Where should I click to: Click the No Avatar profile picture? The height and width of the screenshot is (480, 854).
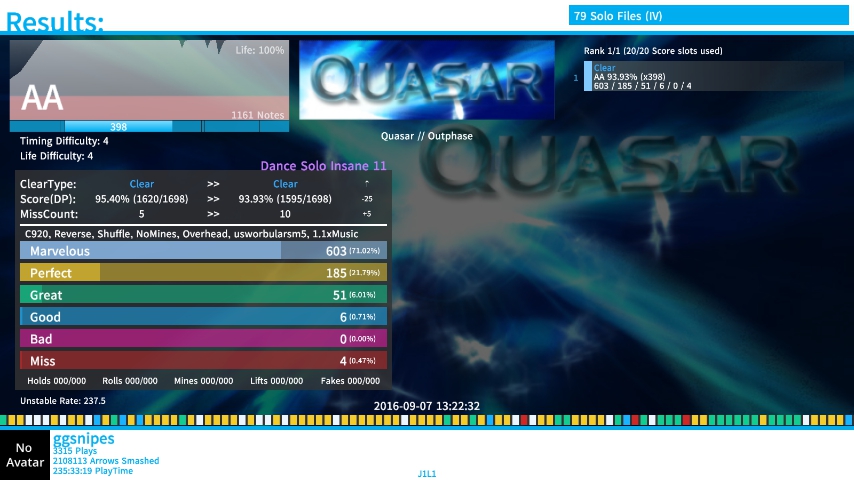coord(25,455)
